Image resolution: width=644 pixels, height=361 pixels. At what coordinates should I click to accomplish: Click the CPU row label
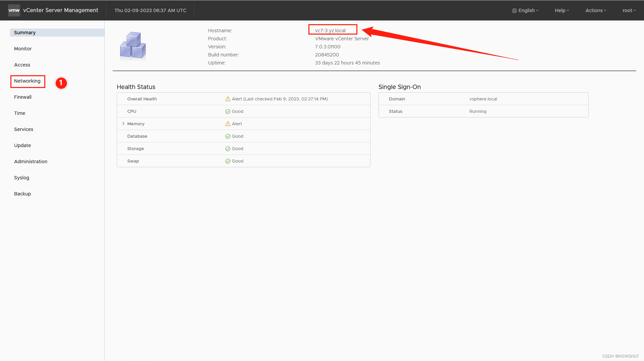point(132,111)
